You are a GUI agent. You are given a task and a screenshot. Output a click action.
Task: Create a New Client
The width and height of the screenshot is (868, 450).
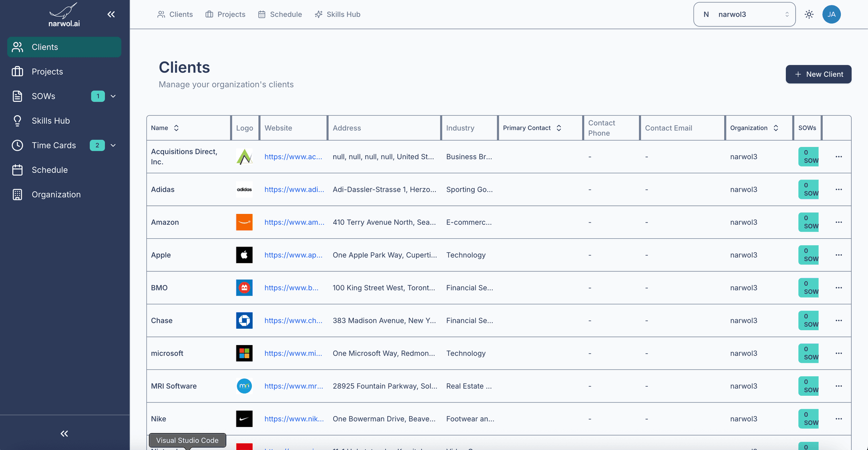pos(818,74)
